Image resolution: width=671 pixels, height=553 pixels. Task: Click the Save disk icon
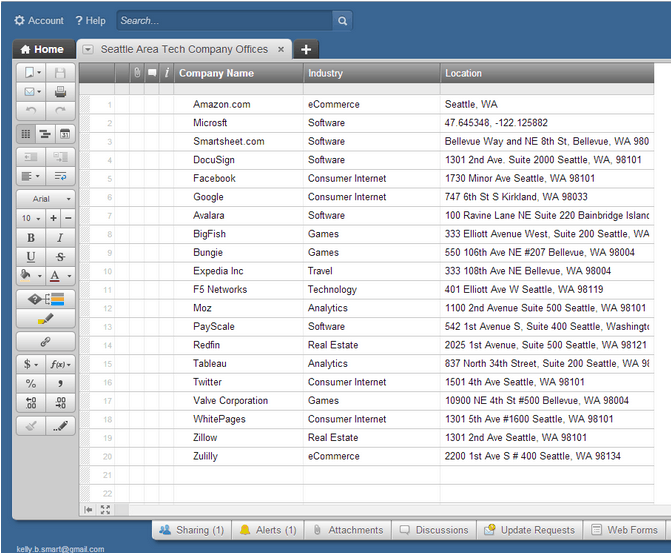click(x=60, y=73)
